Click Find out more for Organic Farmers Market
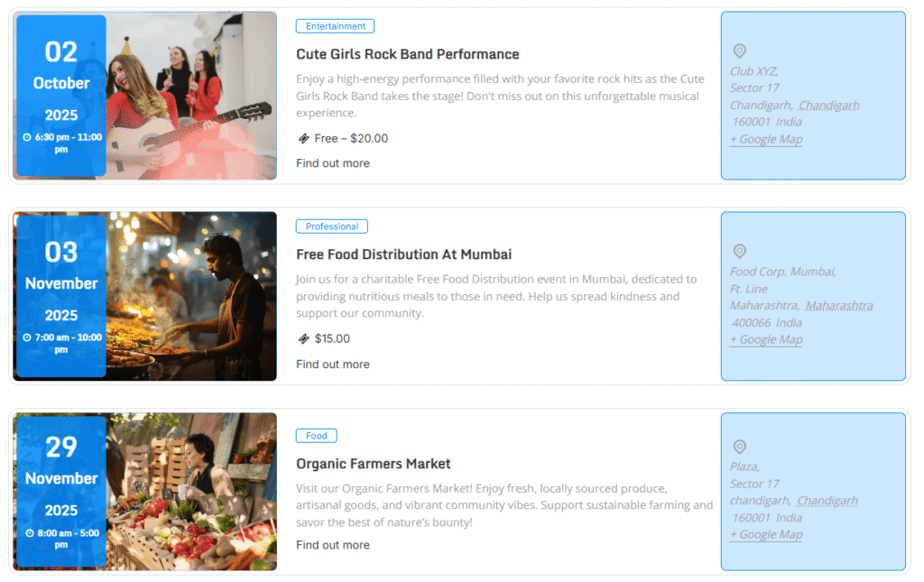The image size is (924, 582). tap(332, 545)
